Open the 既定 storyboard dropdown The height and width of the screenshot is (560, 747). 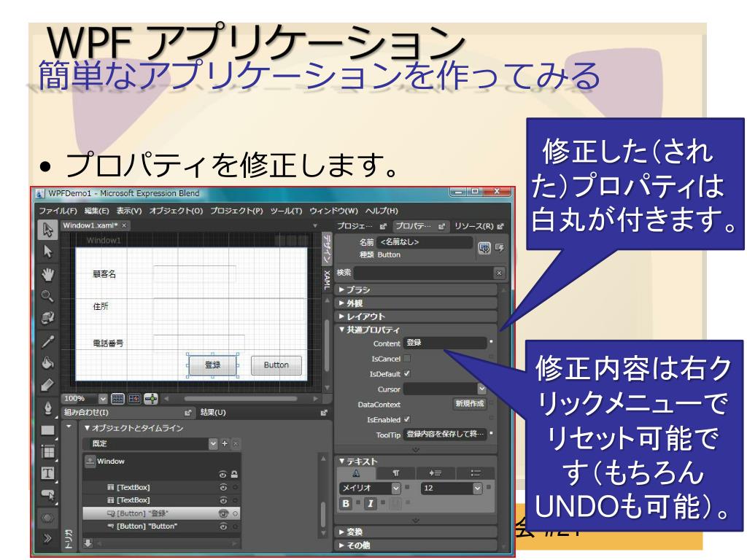point(213,443)
